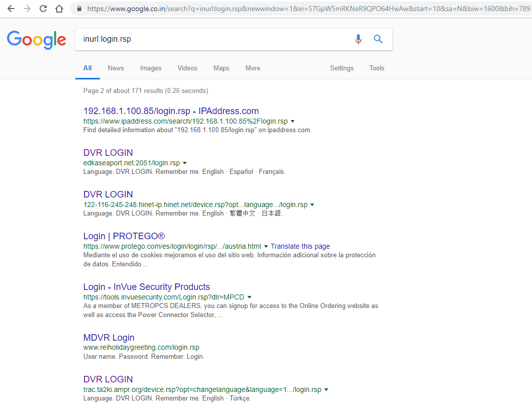Viewport: 532px width, 404px height.
Task: Go back using the browser back arrow
Action: 11,9
